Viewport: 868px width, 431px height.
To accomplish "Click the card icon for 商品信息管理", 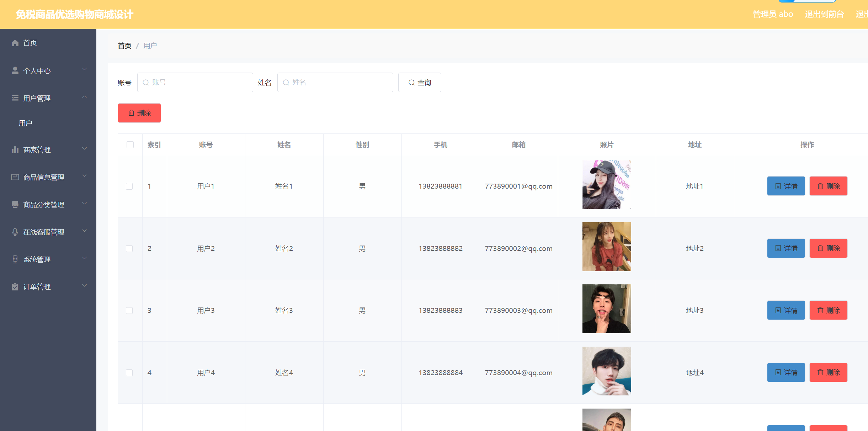I will 15,177.
